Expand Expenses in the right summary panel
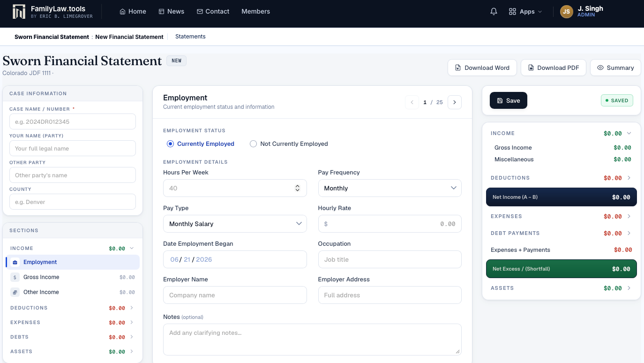The width and height of the screenshot is (644, 363). 561,217
